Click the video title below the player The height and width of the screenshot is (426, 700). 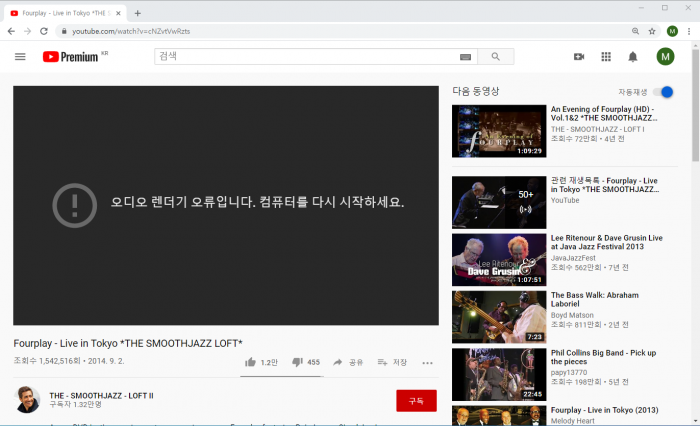point(128,343)
